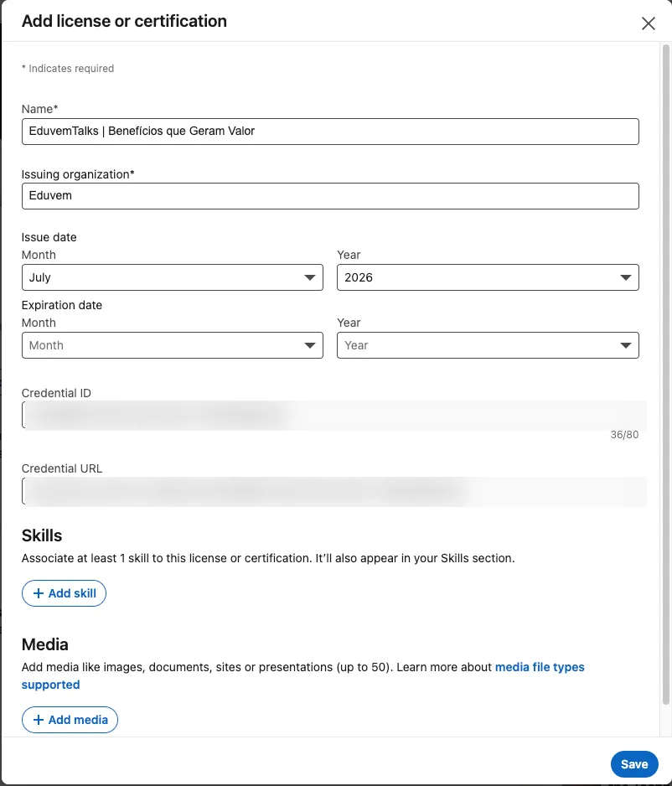Click the Add media button
672x786 pixels.
point(70,720)
